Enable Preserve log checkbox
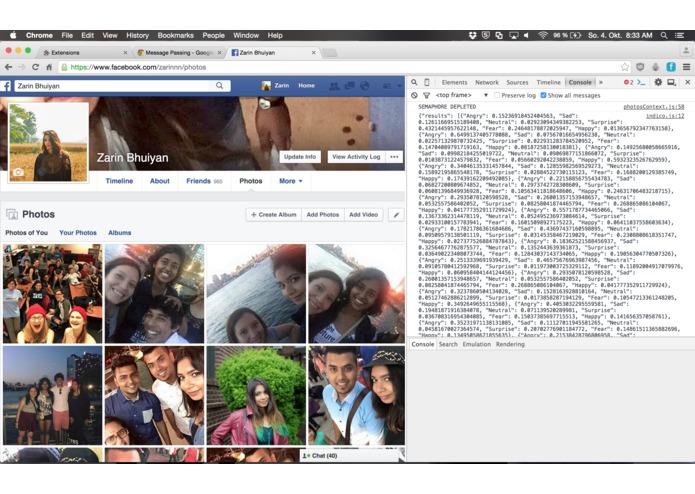The height and width of the screenshot is (494, 695). pyautogui.click(x=497, y=95)
